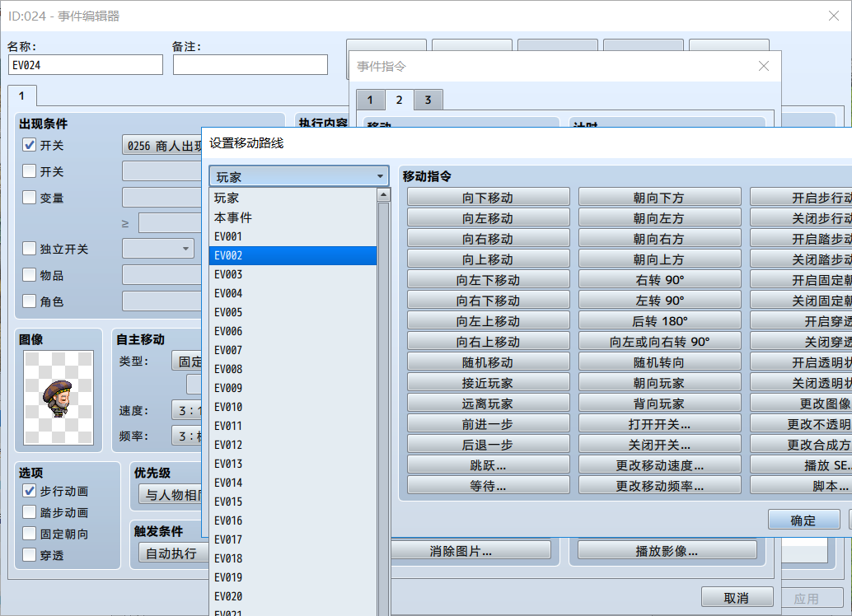852x616 pixels.
Task: Add the 朝向玩家 command
Action: 659,383
